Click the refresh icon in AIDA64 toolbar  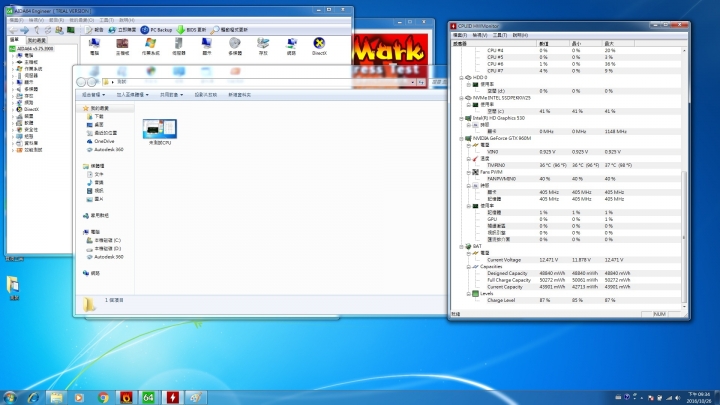pyautogui.click(x=48, y=30)
